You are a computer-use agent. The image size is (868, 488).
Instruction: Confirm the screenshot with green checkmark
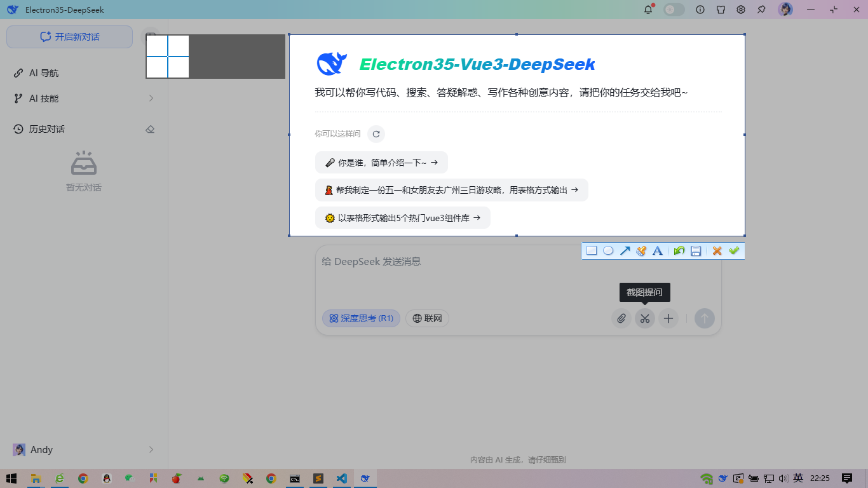[x=734, y=251]
